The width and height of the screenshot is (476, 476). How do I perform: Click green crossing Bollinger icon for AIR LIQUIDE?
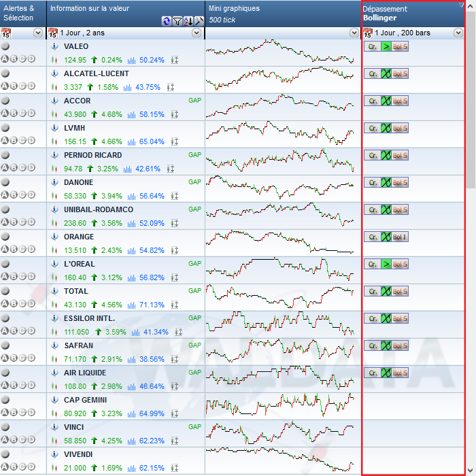pyautogui.click(x=386, y=373)
